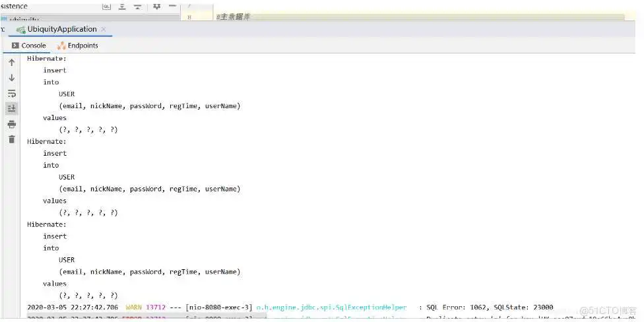This screenshot has width=644, height=322.
Task: Hide the Persistence panel with minus icon
Action: [x=172, y=5]
